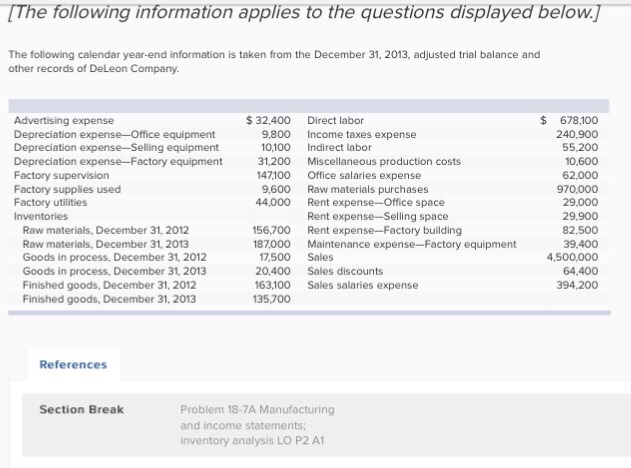This screenshot has width=631, height=468.
Task: Select Maintenance expense—Factory equipment label
Action: click(x=412, y=244)
